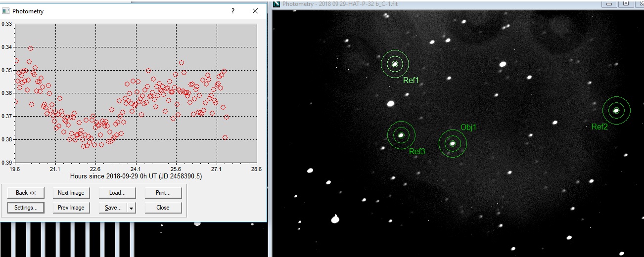The width and height of the screenshot is (644, 257).
Task: Select the Ref3 star aperture
Action: pos(401,135)
